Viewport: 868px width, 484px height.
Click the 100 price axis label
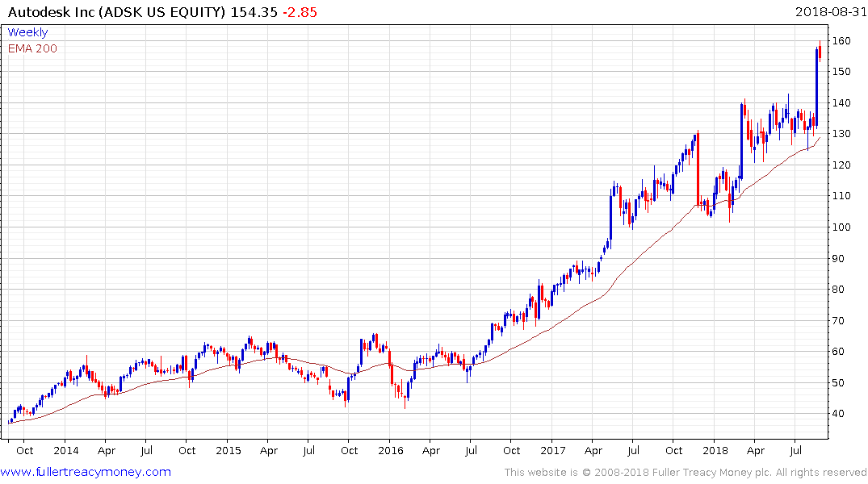click(841, 227)
